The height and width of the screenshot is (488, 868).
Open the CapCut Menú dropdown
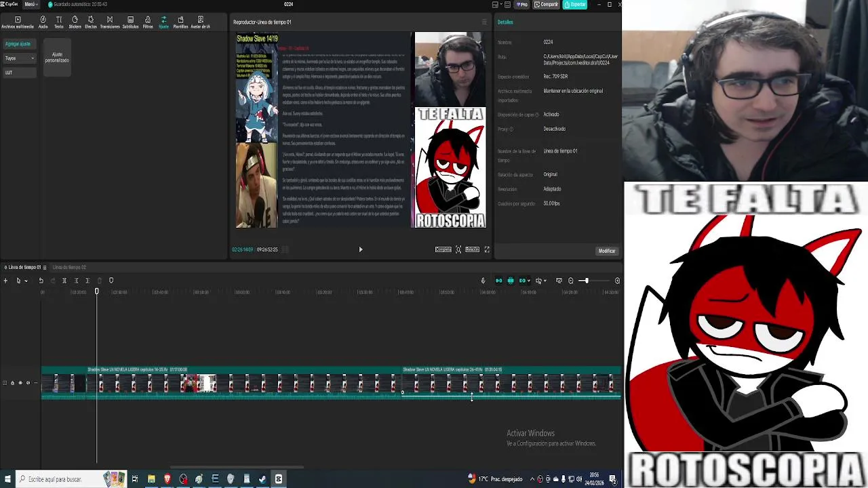point(31,4)
